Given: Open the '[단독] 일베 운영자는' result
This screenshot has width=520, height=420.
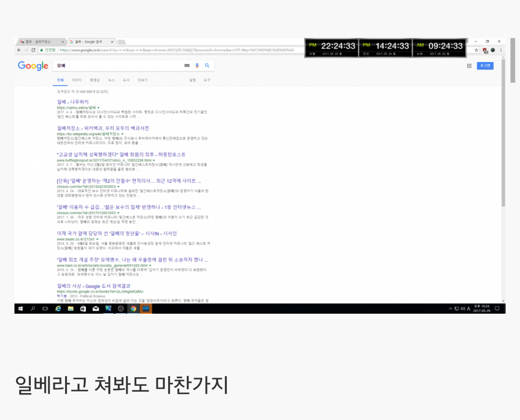Looking at the screenshot, I should 129,181.
